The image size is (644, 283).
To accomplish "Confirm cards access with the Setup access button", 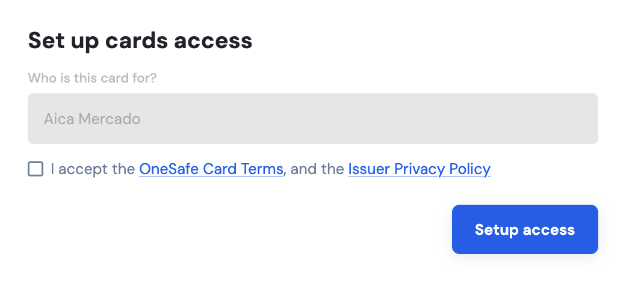I will click(525, 229).
